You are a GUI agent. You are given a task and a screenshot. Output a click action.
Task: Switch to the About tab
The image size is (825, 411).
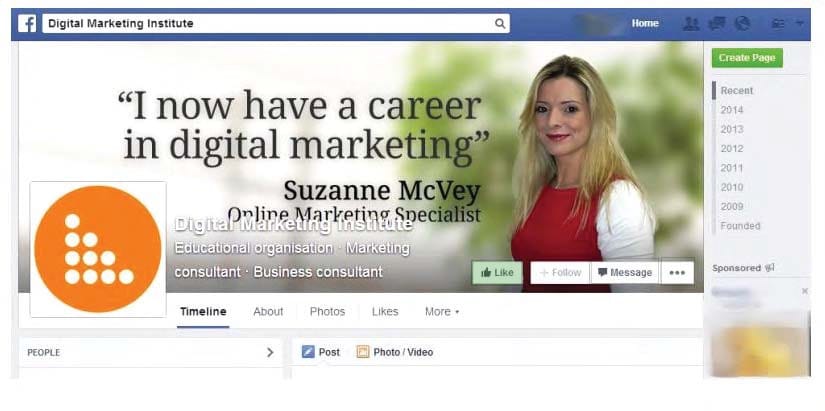click(268, 312)
